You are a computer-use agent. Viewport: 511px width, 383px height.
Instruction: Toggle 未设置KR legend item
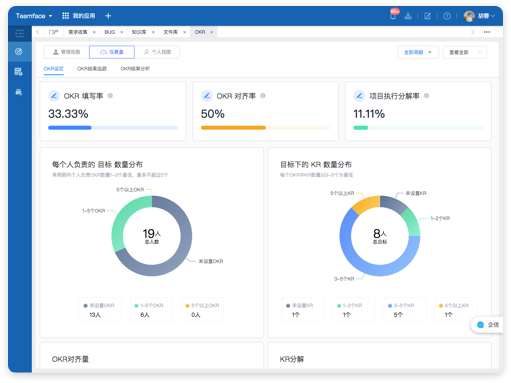pyautogui.click(x=303, y=310)
